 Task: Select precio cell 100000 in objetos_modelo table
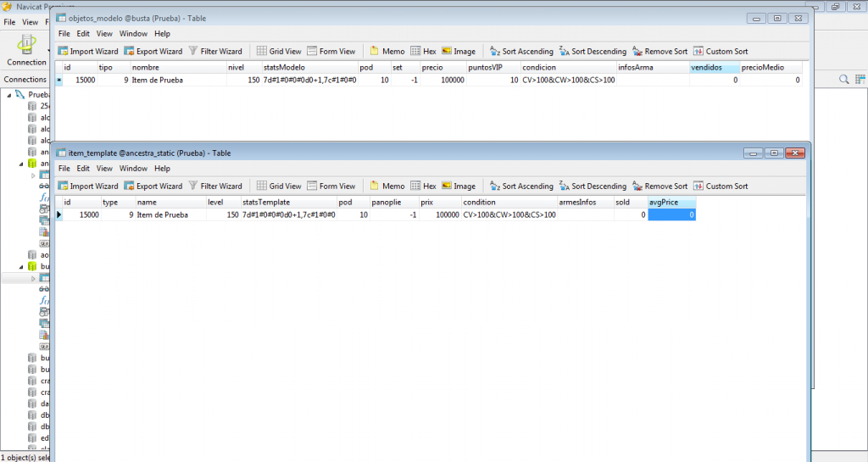tap(442, 81)
